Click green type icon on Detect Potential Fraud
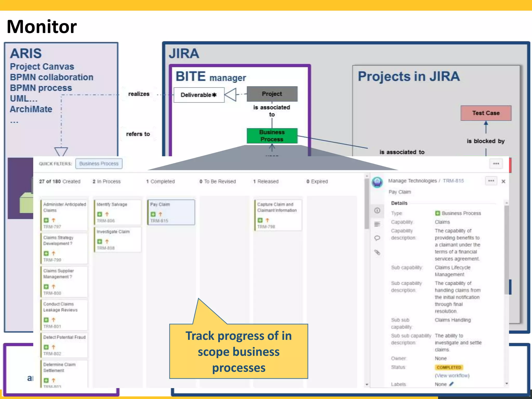Screen dimensions: 532x399 (x=46, y=347)
